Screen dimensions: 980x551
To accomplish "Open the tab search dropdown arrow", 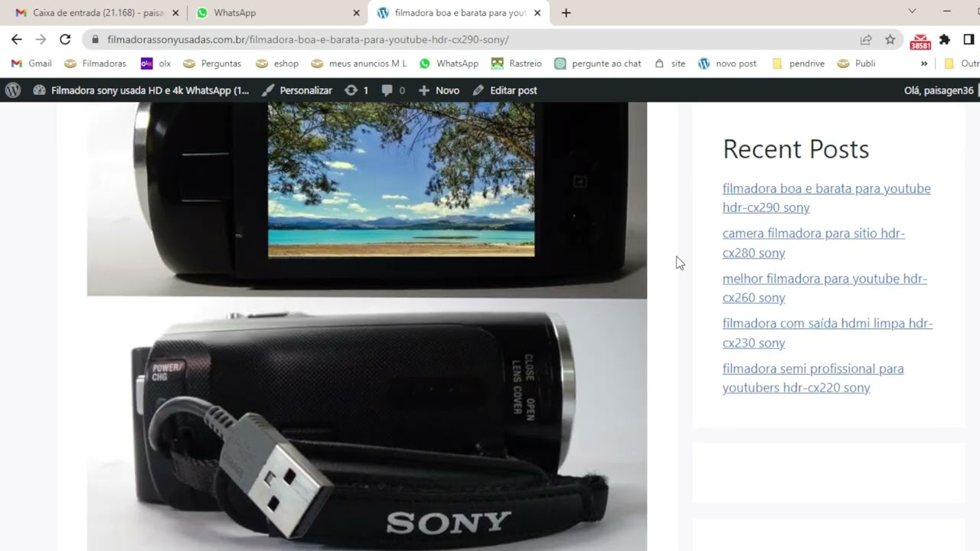I will 912,11.
